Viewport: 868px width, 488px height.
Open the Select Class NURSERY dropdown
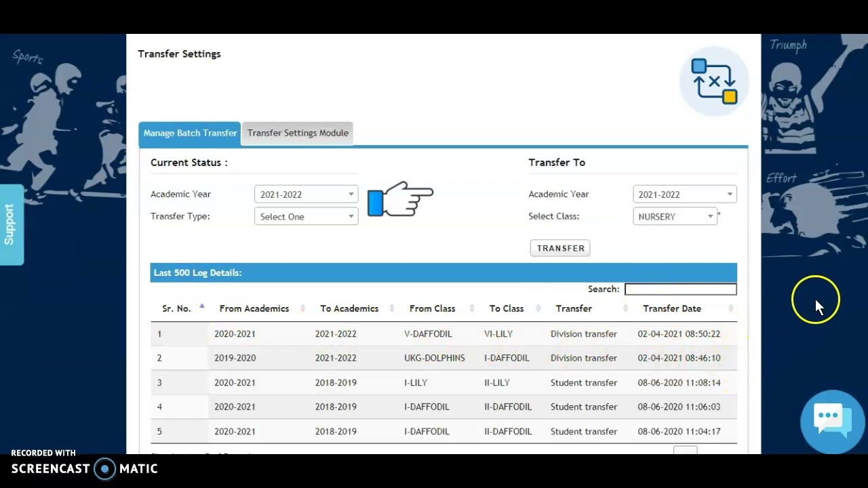[675, 217]
